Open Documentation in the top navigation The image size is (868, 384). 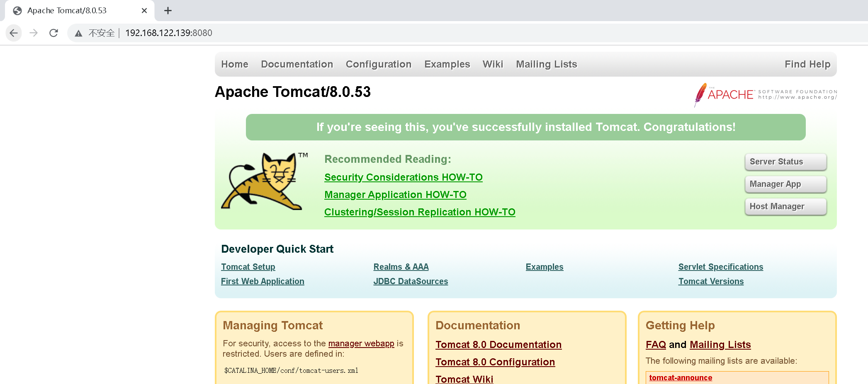click(297, 64)
